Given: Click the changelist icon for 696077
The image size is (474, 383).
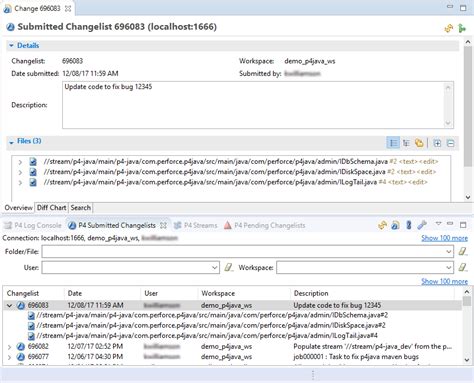Looking at the screenshot, I should (21, 357).
